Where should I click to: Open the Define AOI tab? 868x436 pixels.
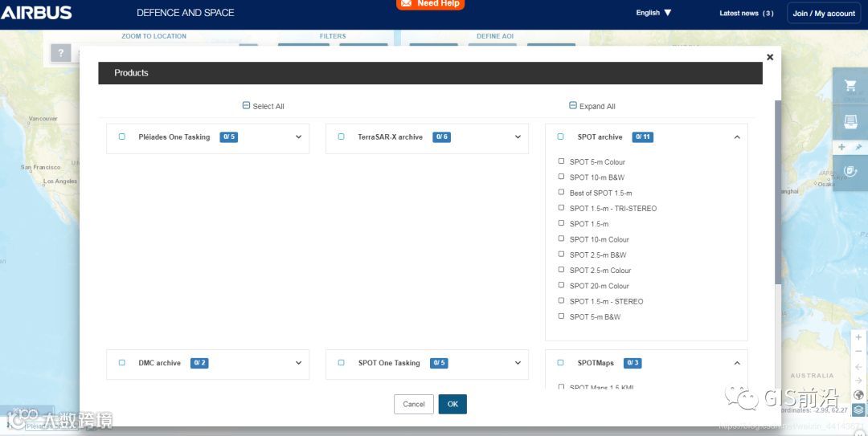[495, 36]
